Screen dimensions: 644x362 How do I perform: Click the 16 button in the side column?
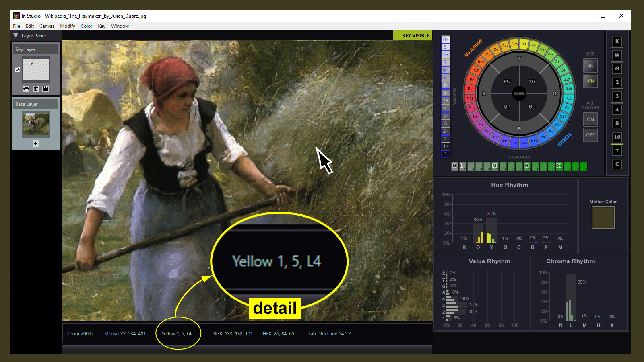tap(617, 137)
